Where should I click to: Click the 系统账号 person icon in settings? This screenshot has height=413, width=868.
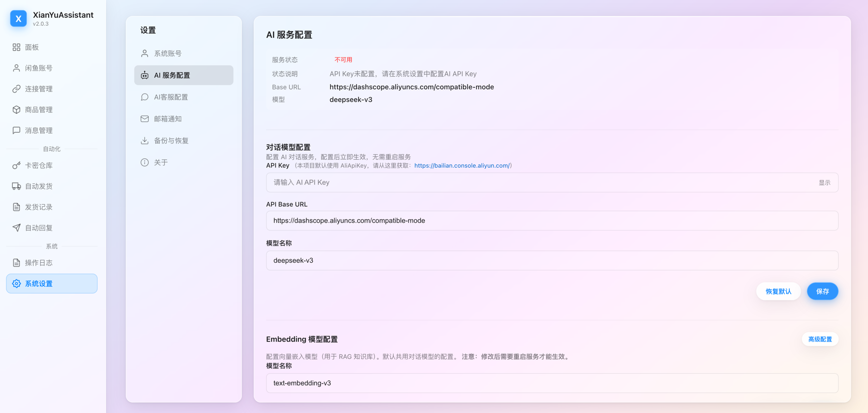144,53
